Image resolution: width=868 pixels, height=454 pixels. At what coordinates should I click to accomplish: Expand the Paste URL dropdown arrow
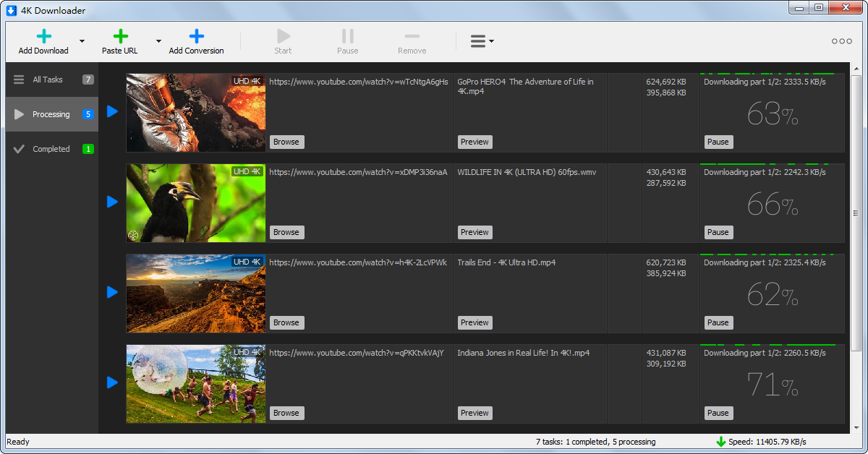point(158,41)
